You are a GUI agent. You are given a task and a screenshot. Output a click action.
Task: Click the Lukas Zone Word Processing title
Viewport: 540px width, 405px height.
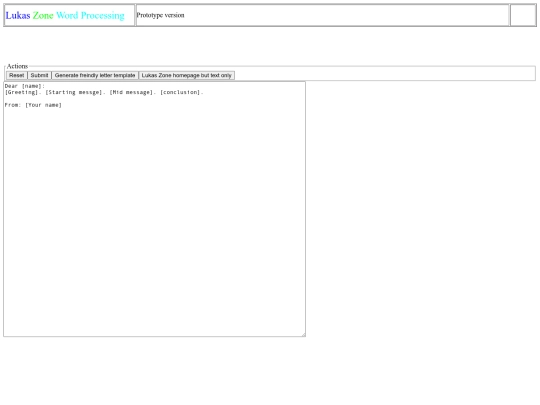(65, 15)
